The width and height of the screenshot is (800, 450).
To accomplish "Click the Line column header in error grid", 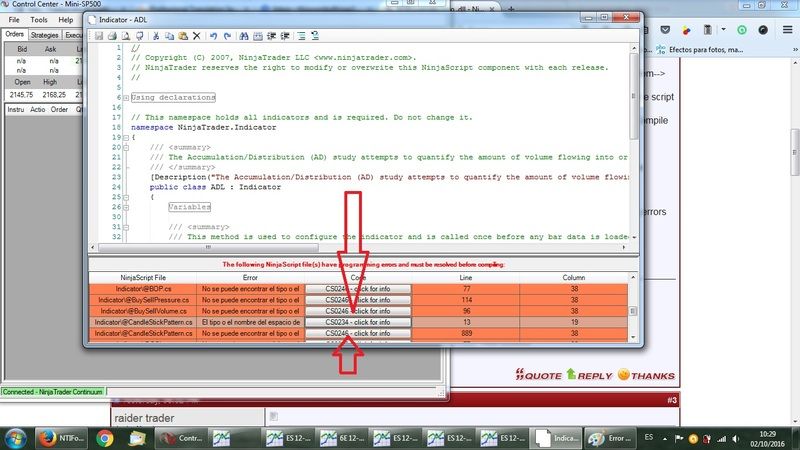I will (465, 275).
